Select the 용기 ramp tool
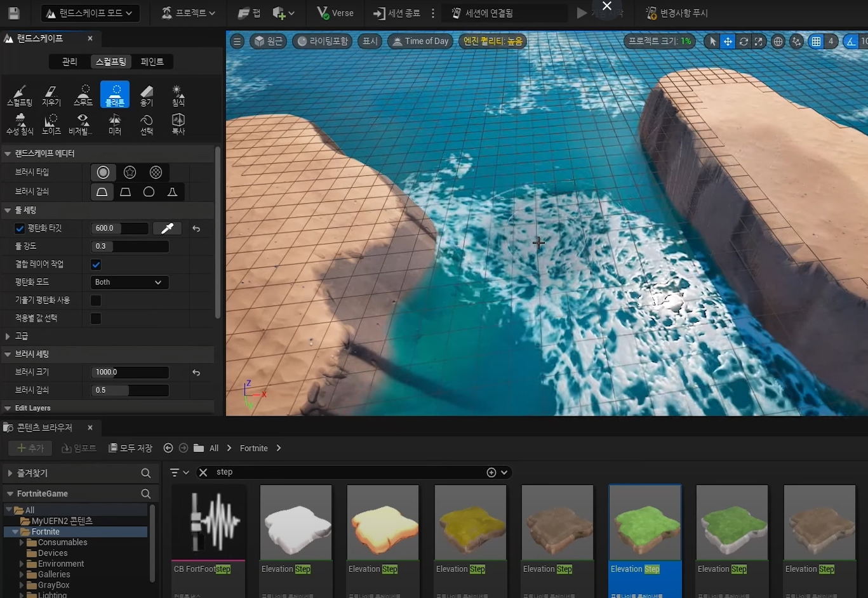 coord(147,95)
